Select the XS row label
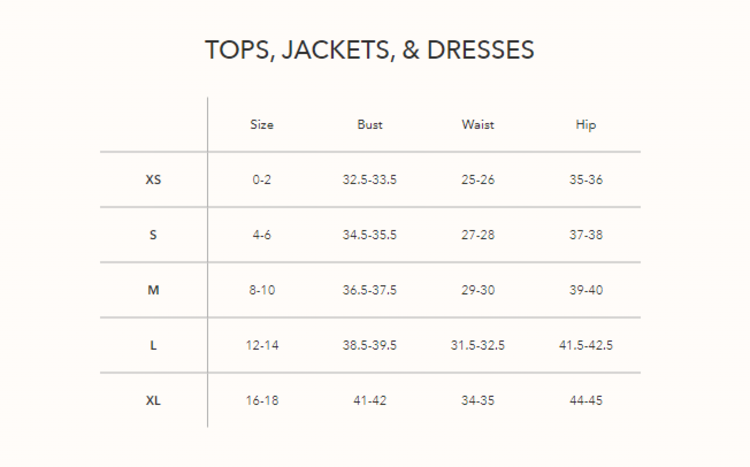750x467 pixels. [x=153, y=180]
